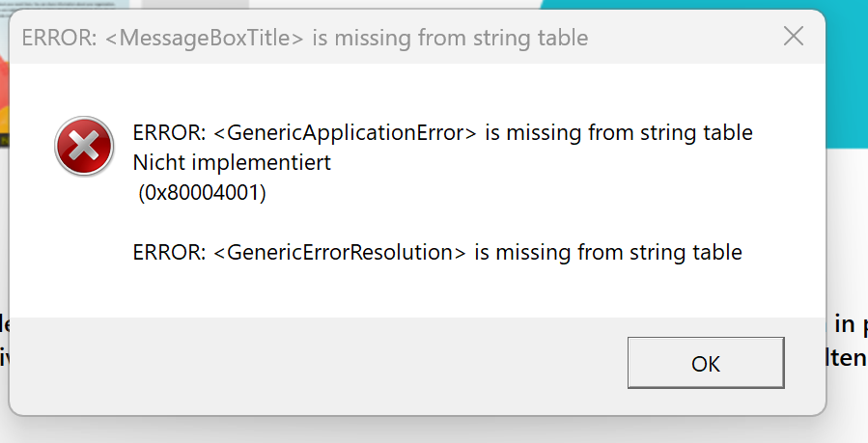Click the white page area below the dialog
This screenshot has width=868, height=443.
pyautogui.click(x=434, y=430)
